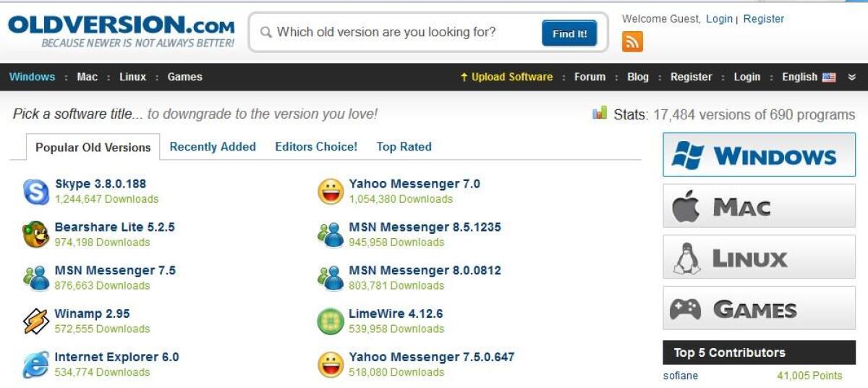Click the Games platform button in sidebar
Viewport: 868px width, 388px height.
[x=759, y=308]
